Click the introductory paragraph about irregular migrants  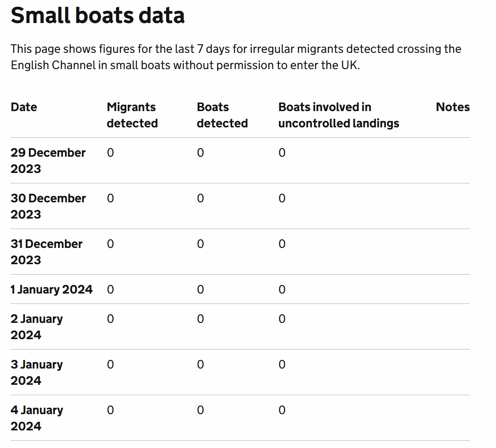tap(236, 57)
